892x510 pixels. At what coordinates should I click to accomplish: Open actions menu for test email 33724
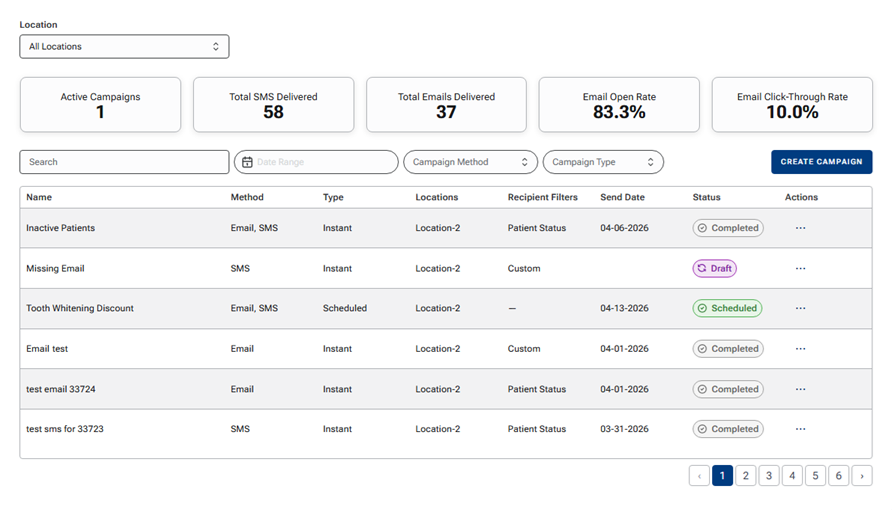tap(800, 389)
